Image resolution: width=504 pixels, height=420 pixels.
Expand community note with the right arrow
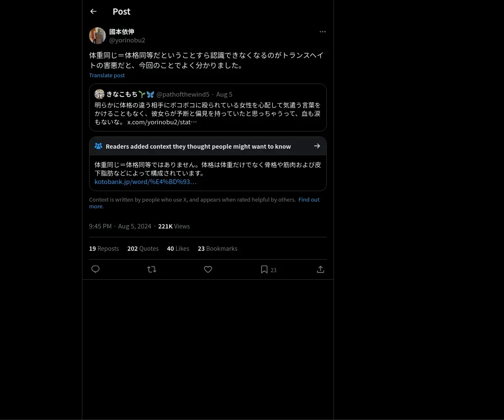point(317,146)
